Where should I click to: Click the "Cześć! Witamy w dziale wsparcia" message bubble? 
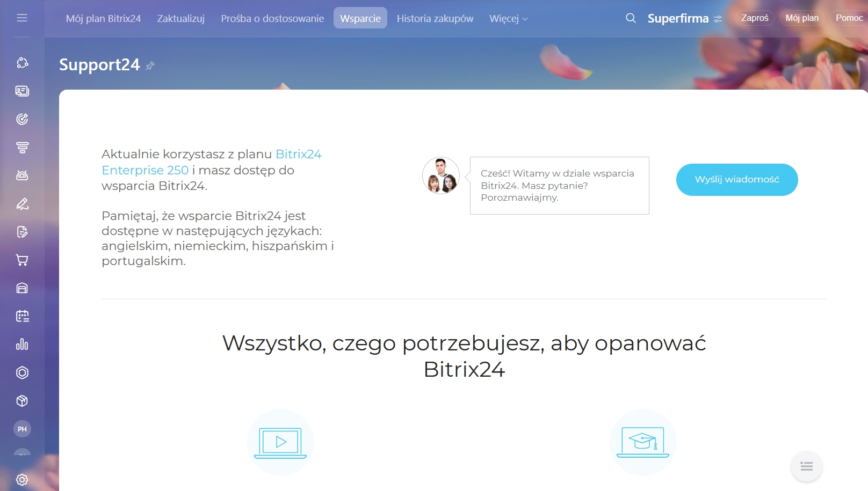pos(559,186)
